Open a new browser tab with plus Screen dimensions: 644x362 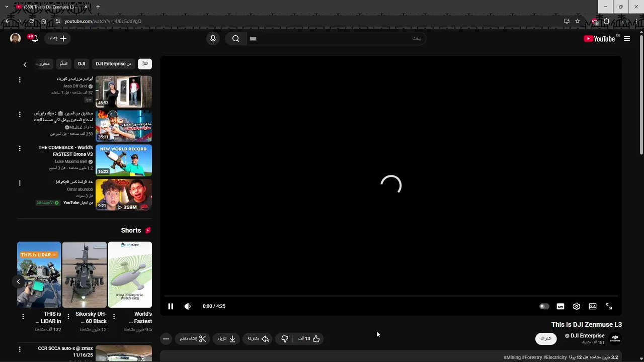click(98, 7)
